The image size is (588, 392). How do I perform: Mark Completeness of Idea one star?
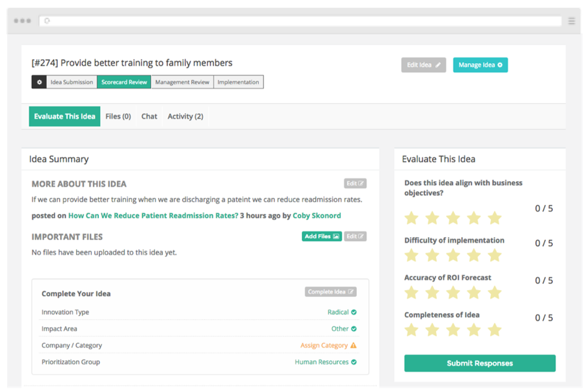point(412,330)
